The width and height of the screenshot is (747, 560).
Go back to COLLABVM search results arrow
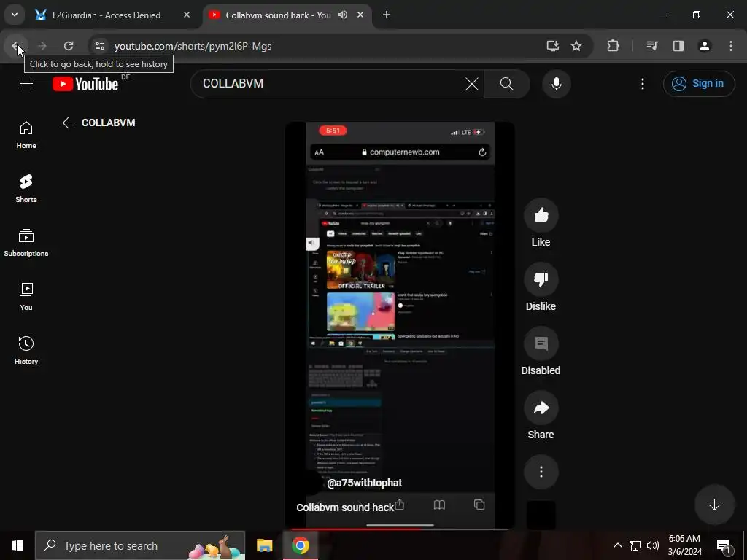pyautogui.click(x=69, y=122)
